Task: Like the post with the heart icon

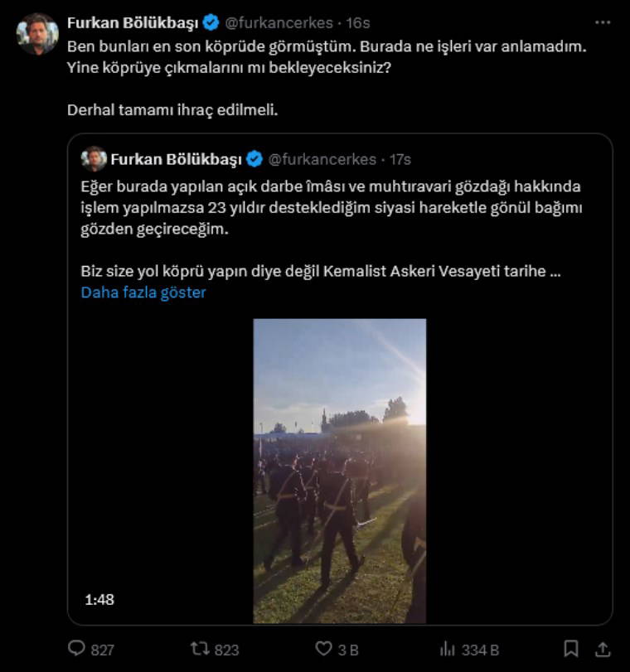Action: click(324, 649)
